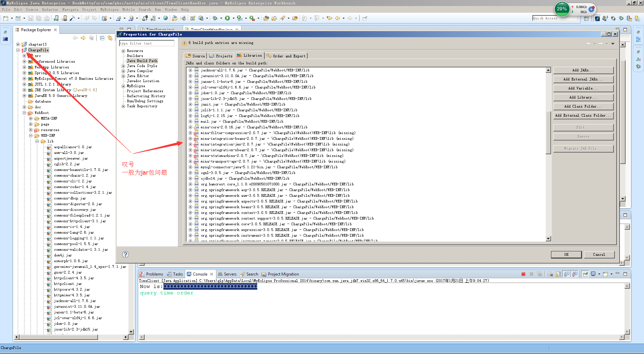Click the Open Type toolbar icon
The image size is (644, 354).
point(266,18)
